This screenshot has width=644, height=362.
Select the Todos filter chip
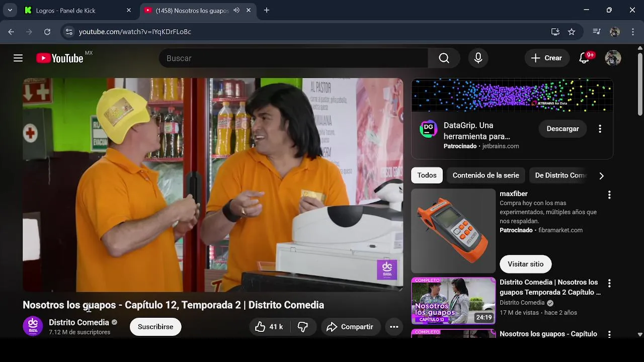pyautogui.click(x=427, y=175)
